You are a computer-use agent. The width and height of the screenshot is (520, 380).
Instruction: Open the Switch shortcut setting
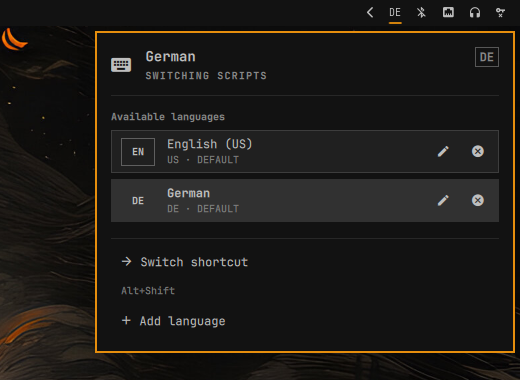pyautogui.click(x=185, y=262)
